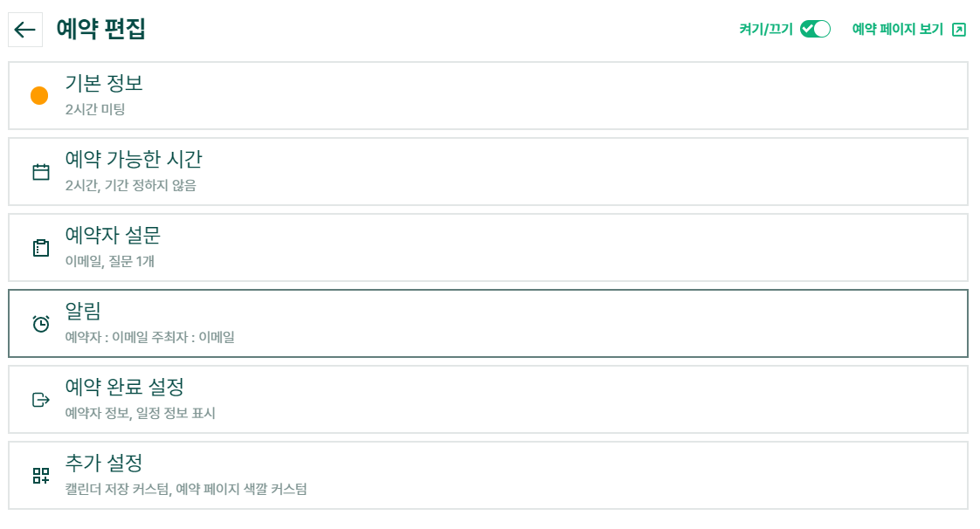Screen dimensions: 980x529
Task: Click the 예약 편집 page title
Action: (x=100, y=30)
